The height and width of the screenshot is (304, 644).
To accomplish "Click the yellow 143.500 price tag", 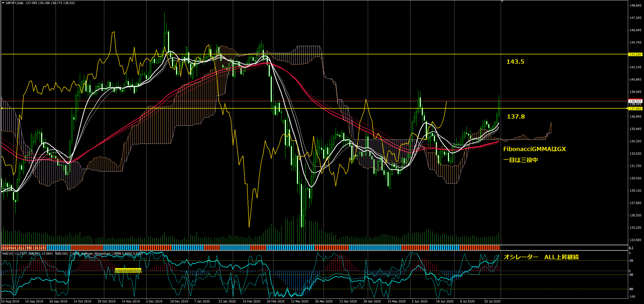I will pos(635,54).
